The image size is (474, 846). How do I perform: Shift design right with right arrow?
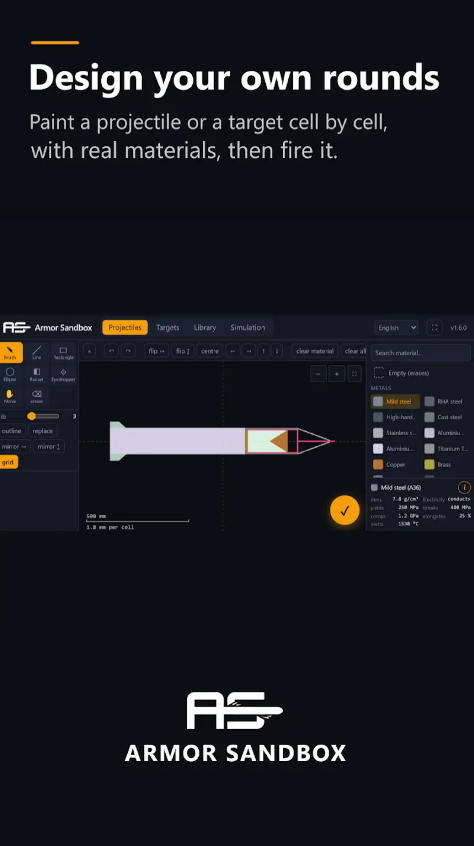click(x=249, y=351)
